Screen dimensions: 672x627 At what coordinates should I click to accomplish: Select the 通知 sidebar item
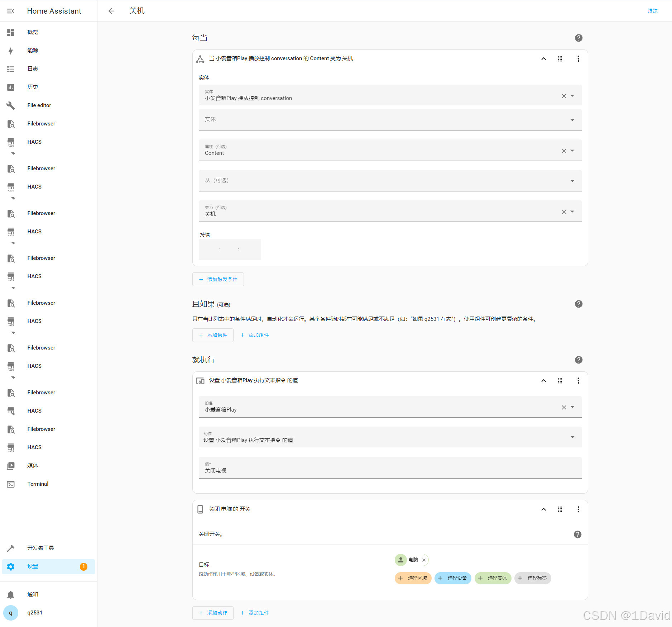(x=48, y=594)
